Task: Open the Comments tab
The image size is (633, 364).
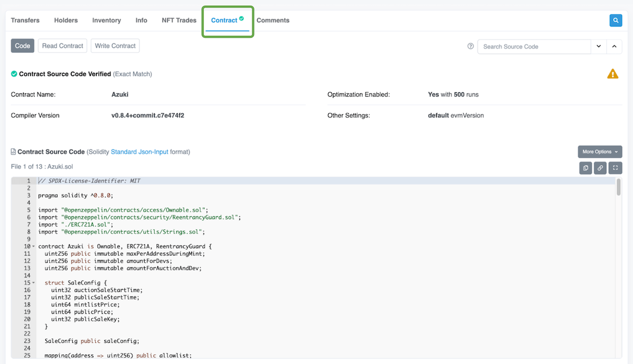Action: coord(273,20)
